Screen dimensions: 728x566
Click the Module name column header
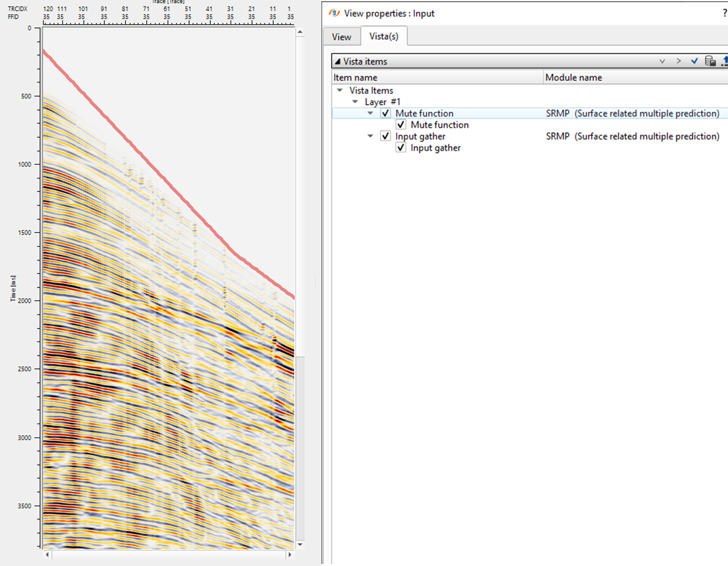573,78
